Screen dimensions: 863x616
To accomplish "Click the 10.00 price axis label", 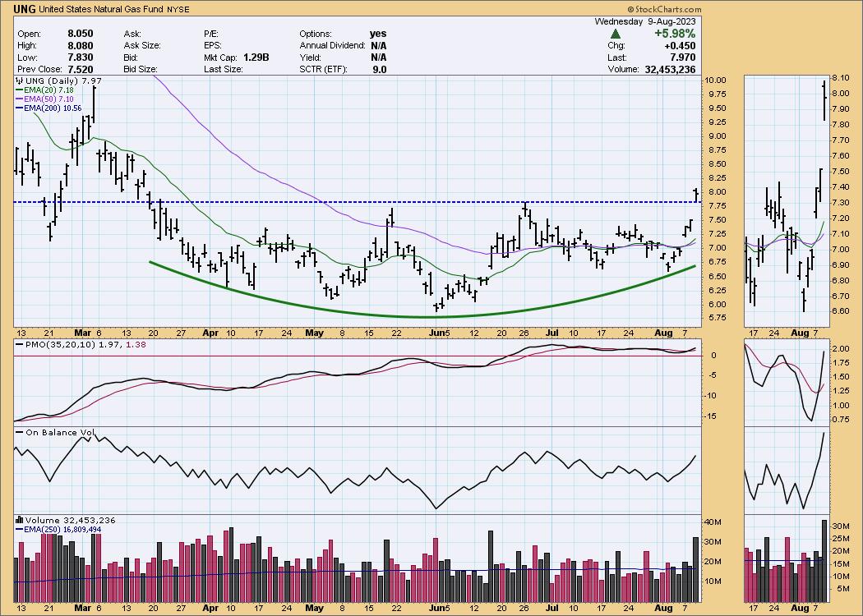I will [x=716, y=80].
